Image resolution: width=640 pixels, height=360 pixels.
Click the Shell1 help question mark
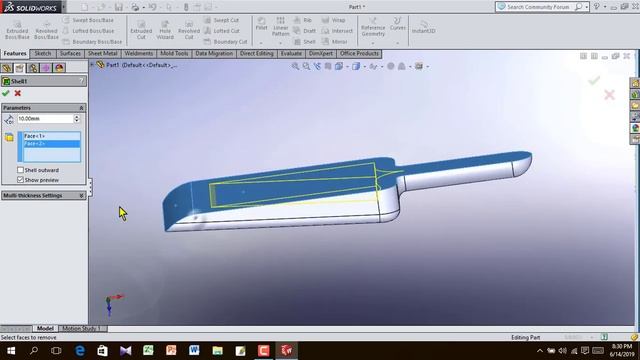click(82, 81)
